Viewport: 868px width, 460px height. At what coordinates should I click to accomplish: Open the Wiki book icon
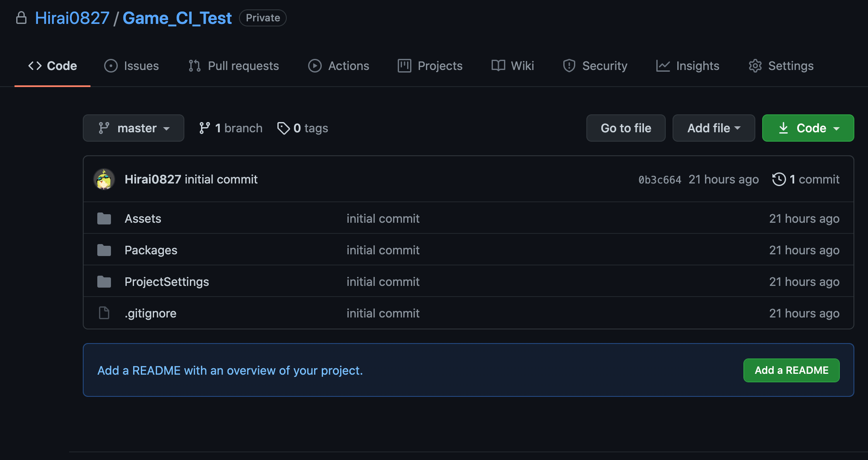point(496,66)
